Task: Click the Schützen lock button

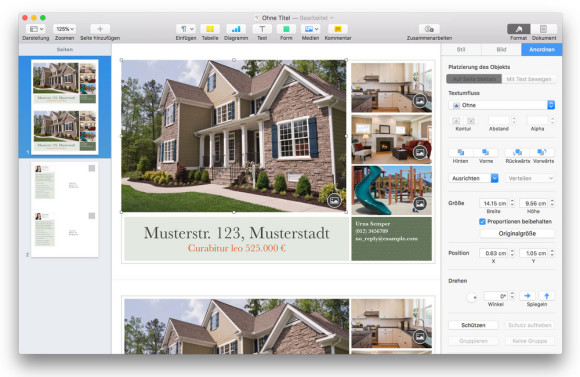Action: [473, 325]
